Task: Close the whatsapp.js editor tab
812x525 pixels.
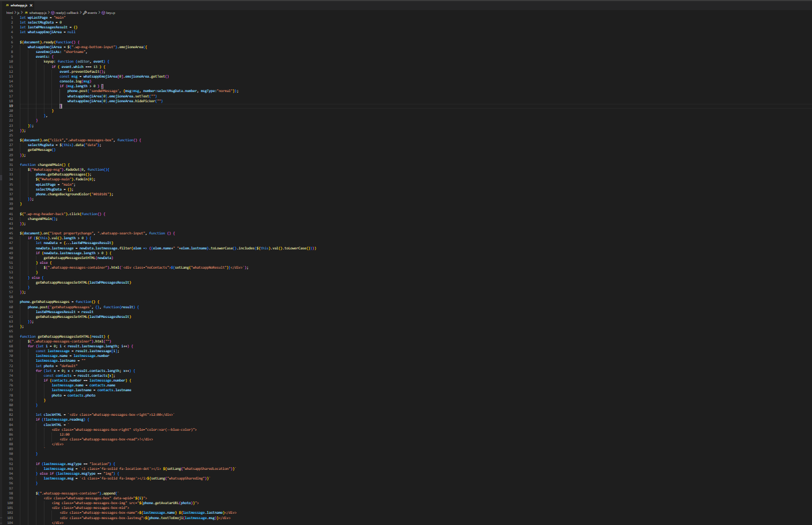Action: (31, 5)
